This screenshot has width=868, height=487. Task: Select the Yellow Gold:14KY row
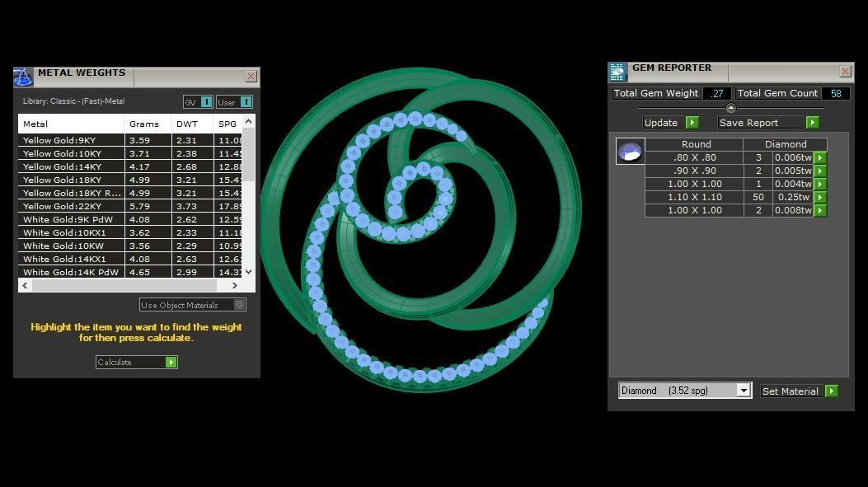coord(130,166)
